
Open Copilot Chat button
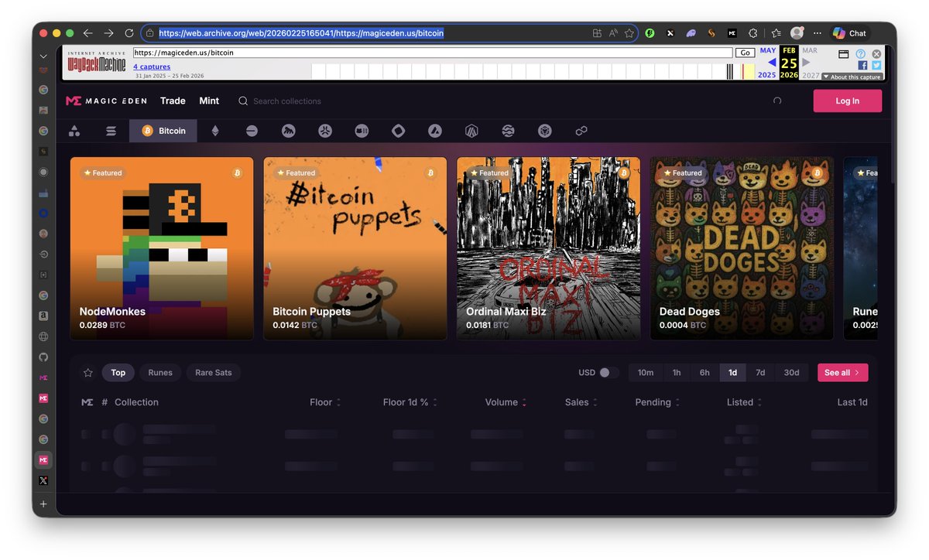coord(849,33)
